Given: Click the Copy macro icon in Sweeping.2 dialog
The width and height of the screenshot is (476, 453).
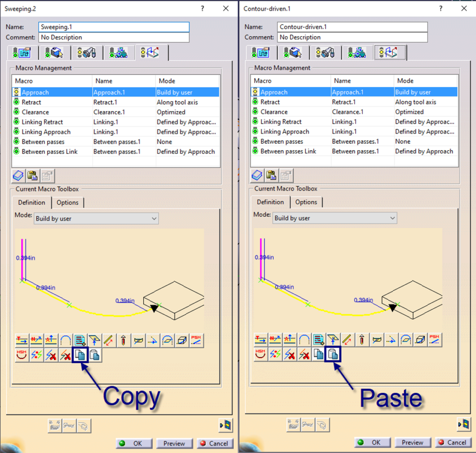Looking at the screenshot, I should click(x=80, y=355).
